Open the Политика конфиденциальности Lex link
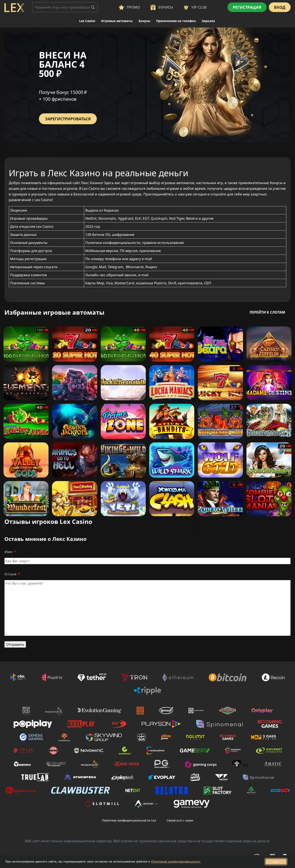The image size is (295, 868). (129, 820)
